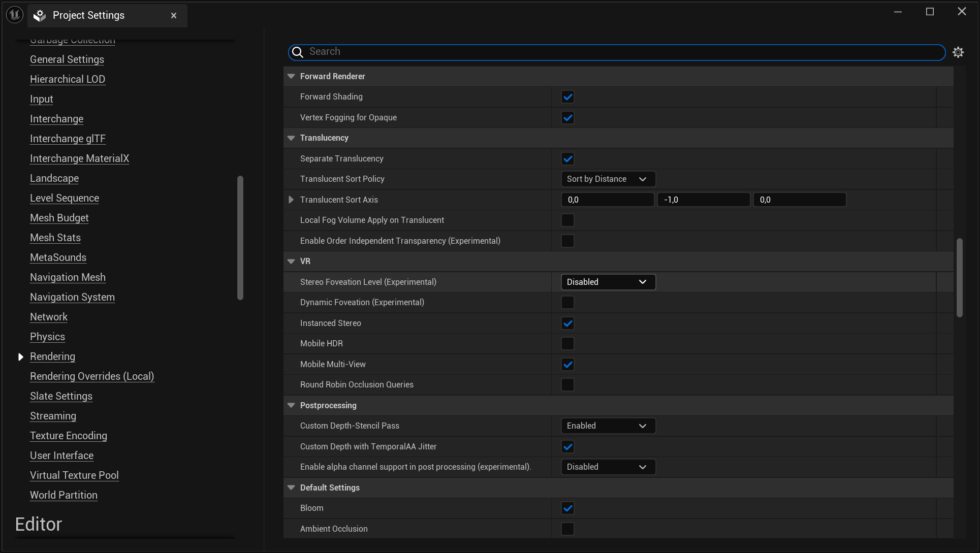This screenshot has height=553, width=980.
Task: Click the search magnifier icon
Action: point(297,52)
